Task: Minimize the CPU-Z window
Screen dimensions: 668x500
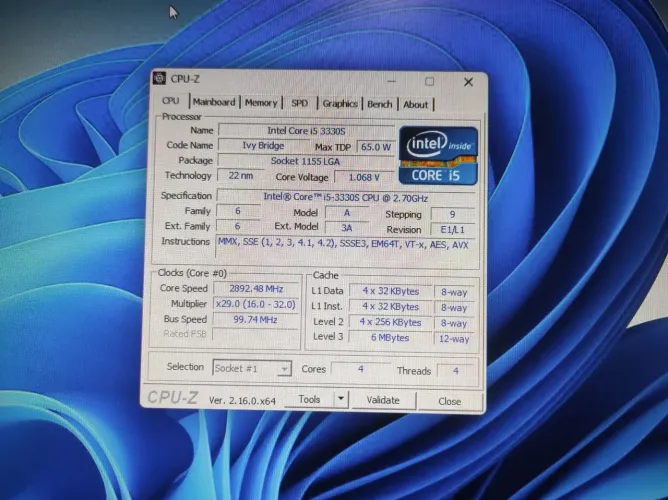Action: 392,81
